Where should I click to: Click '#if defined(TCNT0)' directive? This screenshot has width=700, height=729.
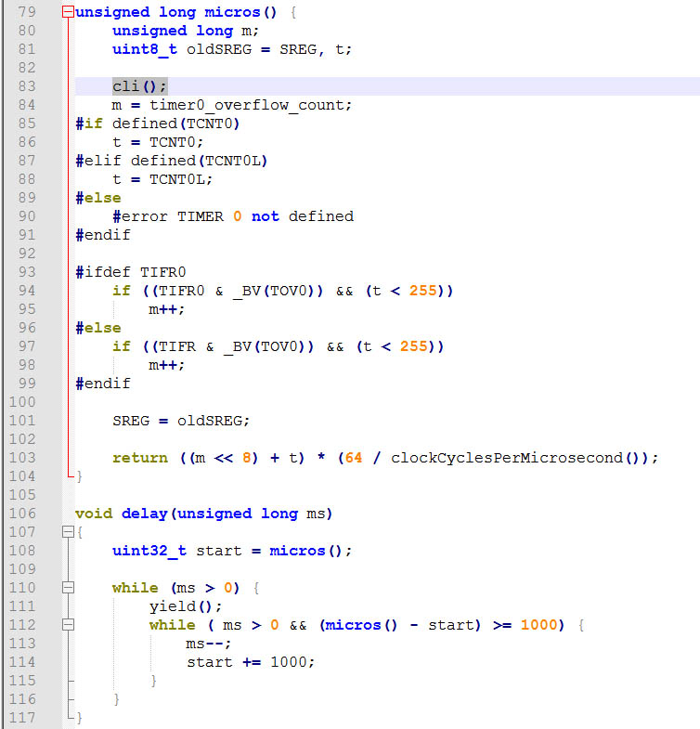pos(158,124)
